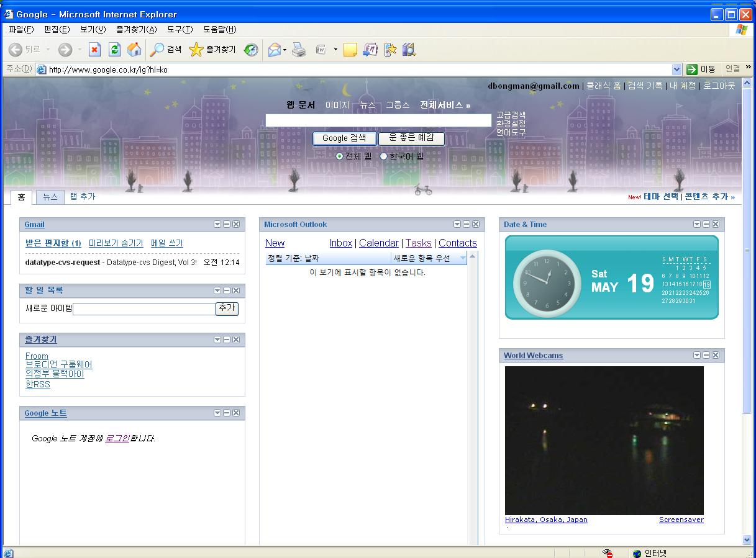
Task: Open the Calendar link in Outlook gadget
Action: (379, 243)
